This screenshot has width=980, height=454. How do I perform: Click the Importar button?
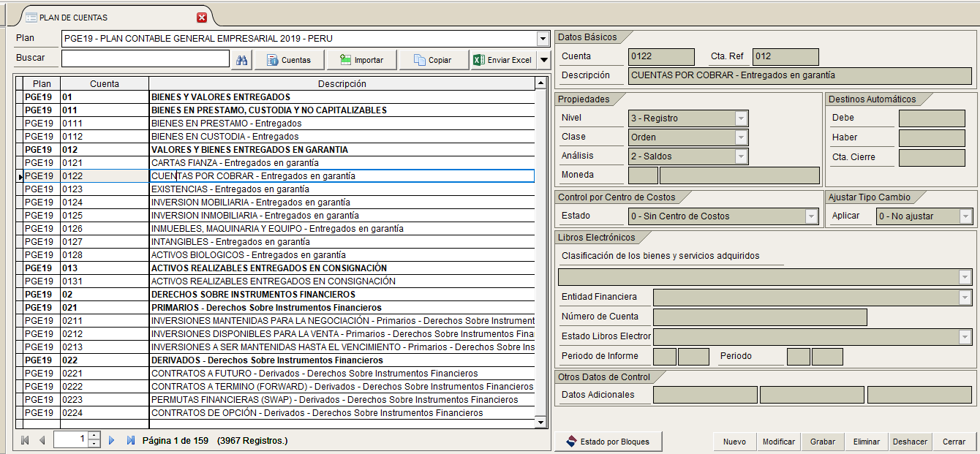click(x=361, y=60)
